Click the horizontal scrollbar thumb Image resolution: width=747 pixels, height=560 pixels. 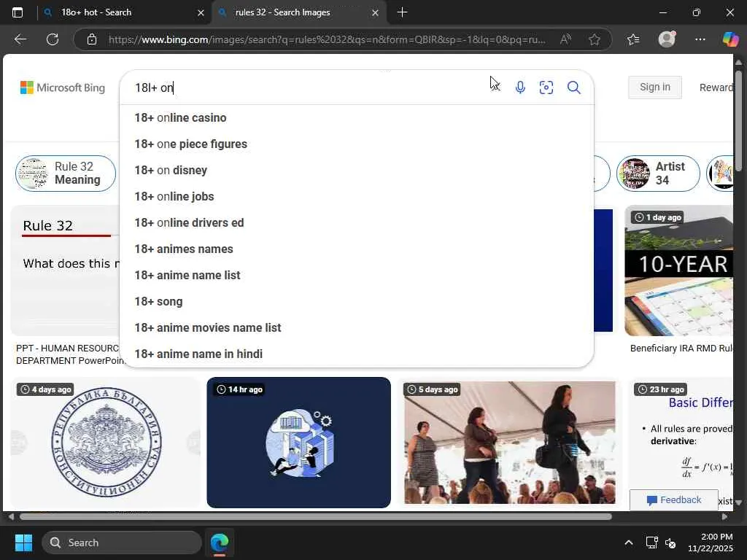[x=315, y=517]
